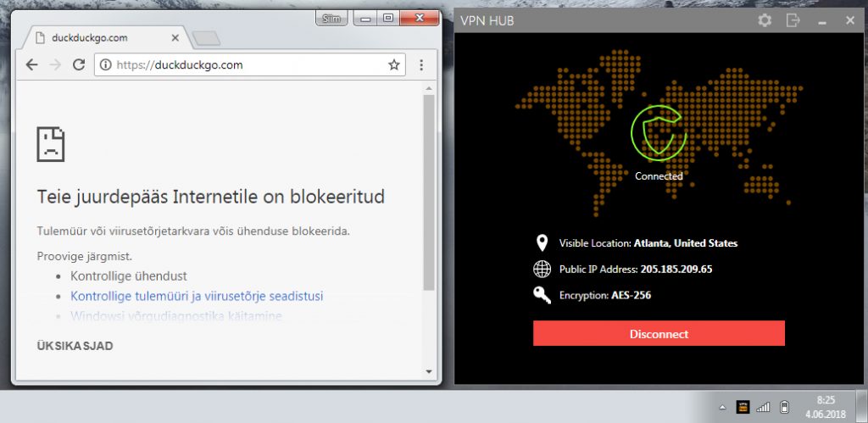Click the Chrome address bar

(x=249, y=65)
